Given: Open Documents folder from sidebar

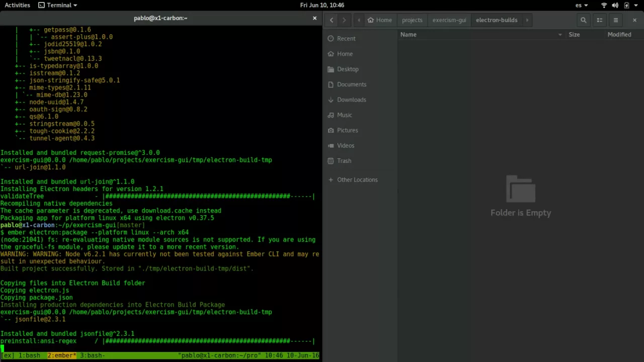Looking at the screenshot, I should 360,84.
